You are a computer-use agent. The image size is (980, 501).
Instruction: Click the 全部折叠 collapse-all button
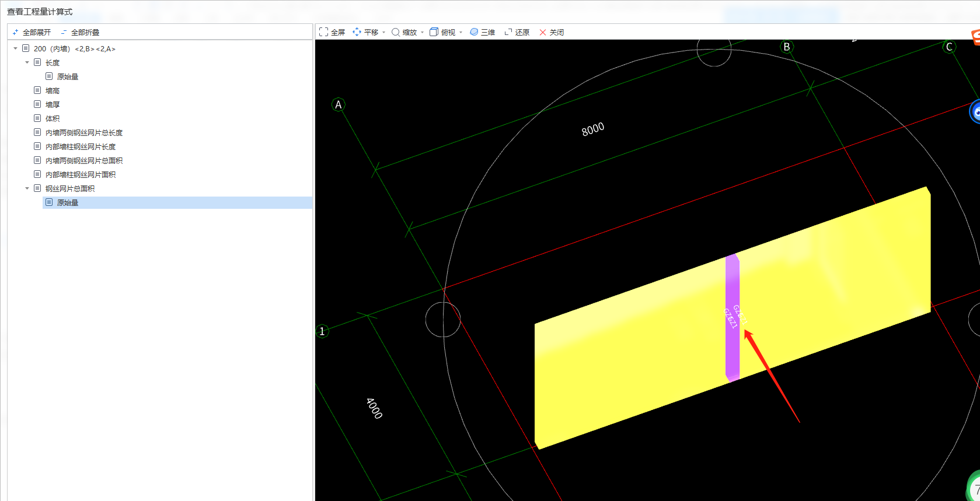80,32
